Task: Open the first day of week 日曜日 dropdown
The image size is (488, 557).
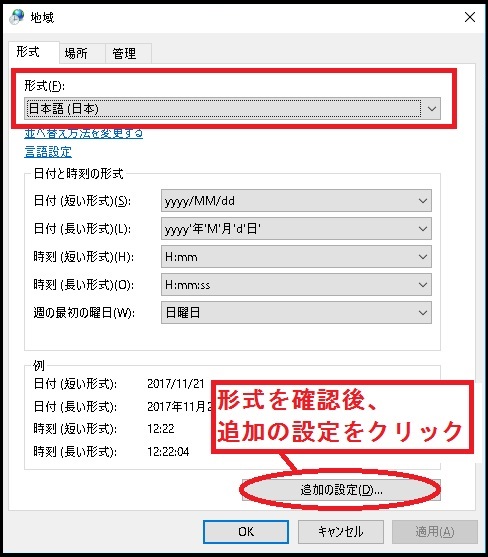Action: click(x=296, y=313)
